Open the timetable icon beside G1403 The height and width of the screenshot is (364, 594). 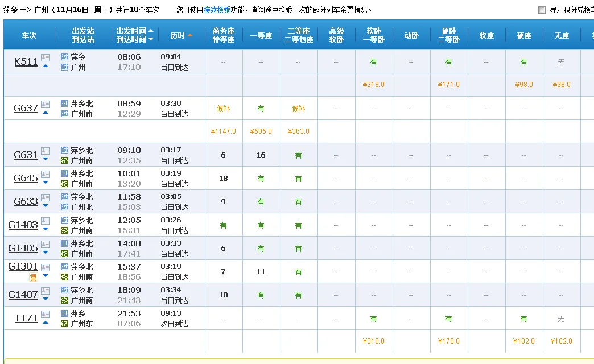coord(46,221)
